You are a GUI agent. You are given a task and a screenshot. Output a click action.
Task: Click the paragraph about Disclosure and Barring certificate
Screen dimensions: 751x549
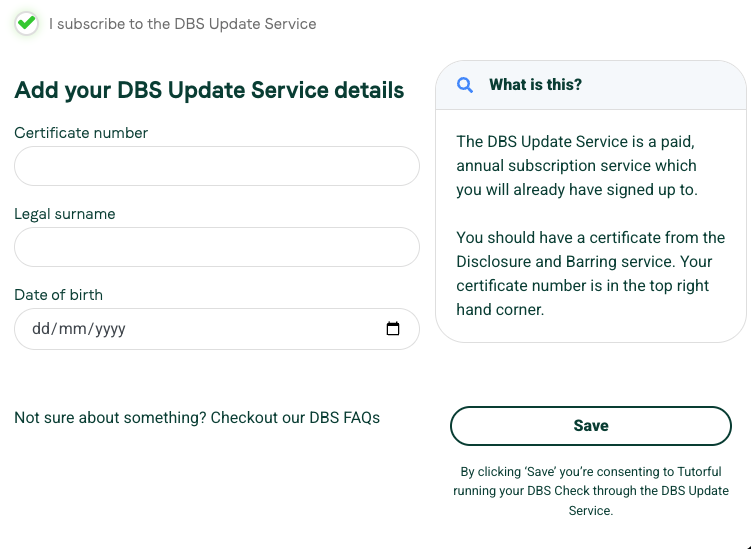pyautogui.click(x=591, y=274)
